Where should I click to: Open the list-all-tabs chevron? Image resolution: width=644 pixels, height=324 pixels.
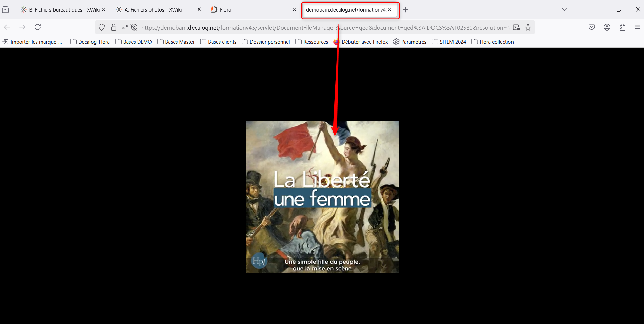(x=564, y=9)
